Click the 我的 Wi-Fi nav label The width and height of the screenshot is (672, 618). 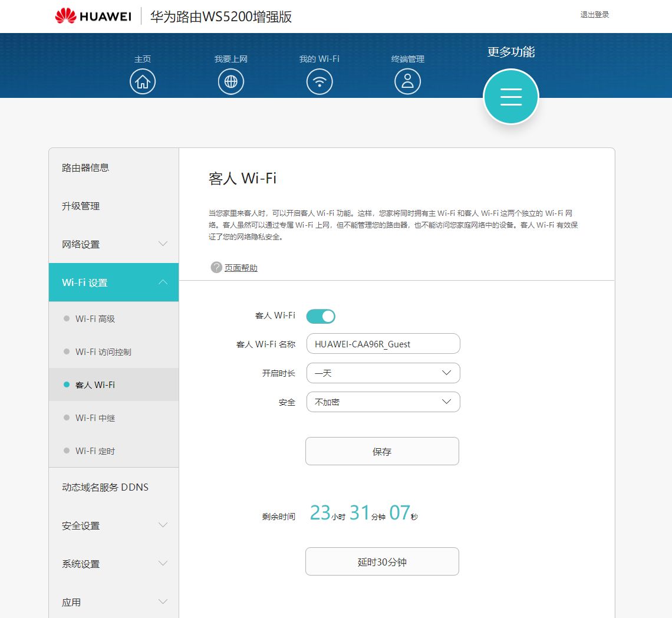click(319, 59)
